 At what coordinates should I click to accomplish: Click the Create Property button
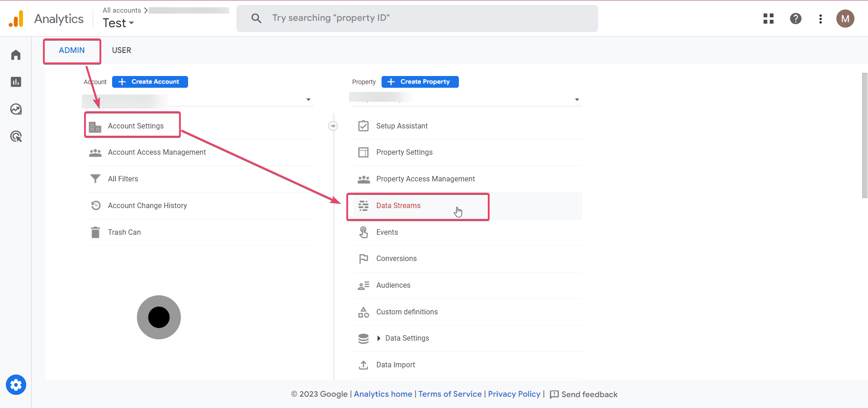420,82
